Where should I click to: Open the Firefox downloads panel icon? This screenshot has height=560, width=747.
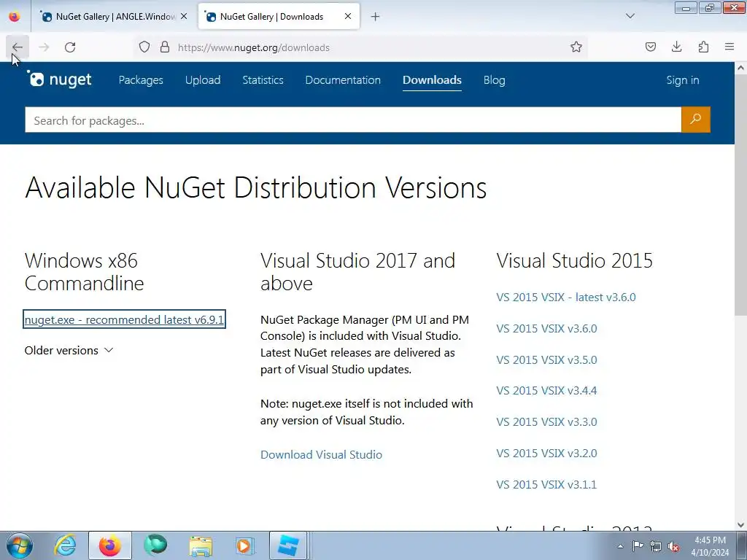(676, 47)
